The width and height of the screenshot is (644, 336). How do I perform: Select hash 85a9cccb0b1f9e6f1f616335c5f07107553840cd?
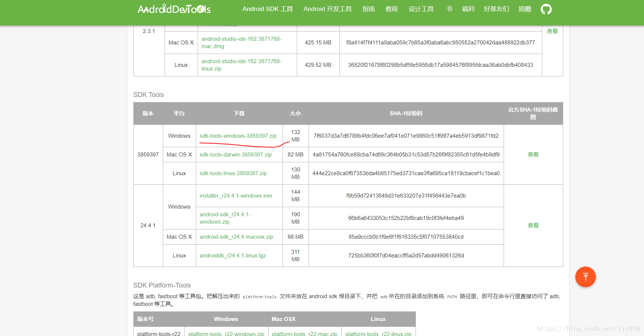[x=406, y=237]
